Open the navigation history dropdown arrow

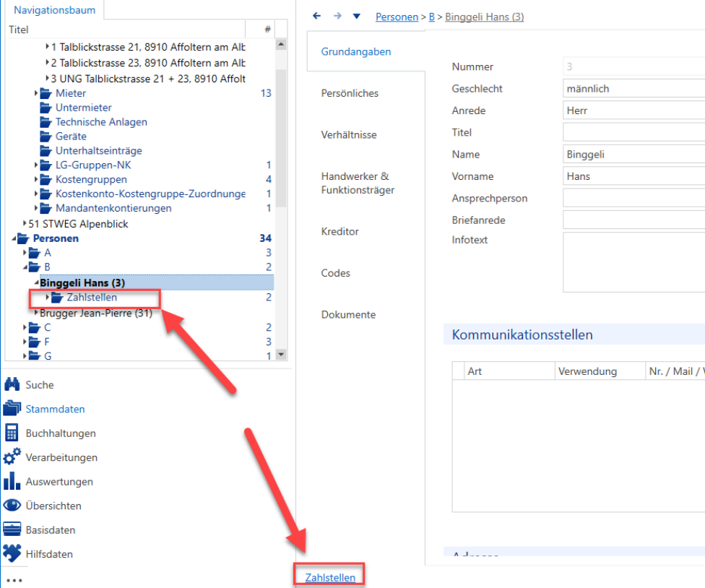[x=357, y=16]
